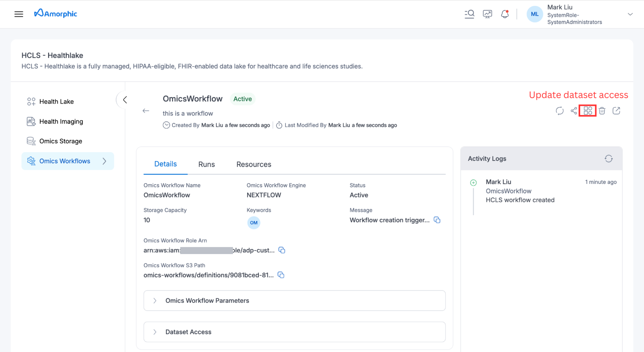Image resolution: width=644 pixels, height=352 pixels.
Task: Switch to the Resources tab
Action: pos(254,164)
